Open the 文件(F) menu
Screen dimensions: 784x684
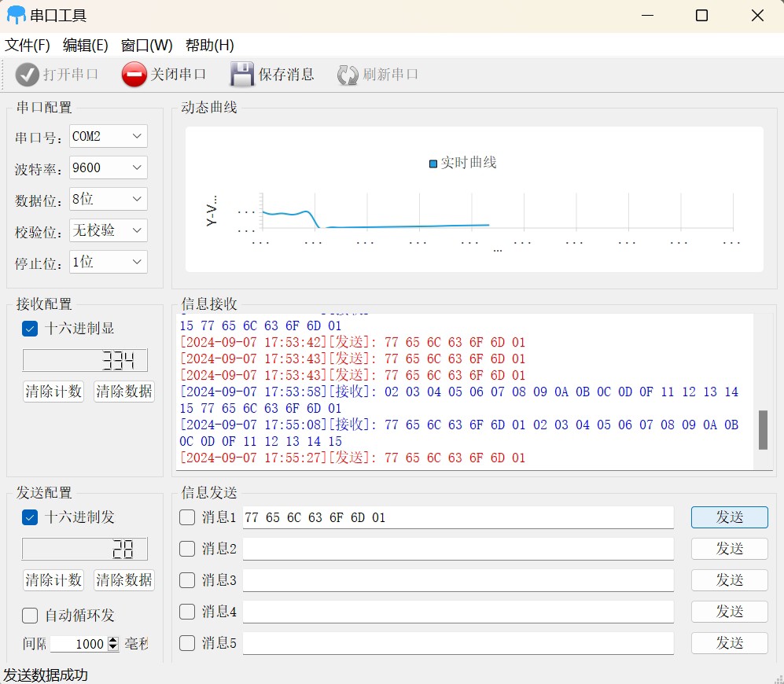(x=28, y=46)
